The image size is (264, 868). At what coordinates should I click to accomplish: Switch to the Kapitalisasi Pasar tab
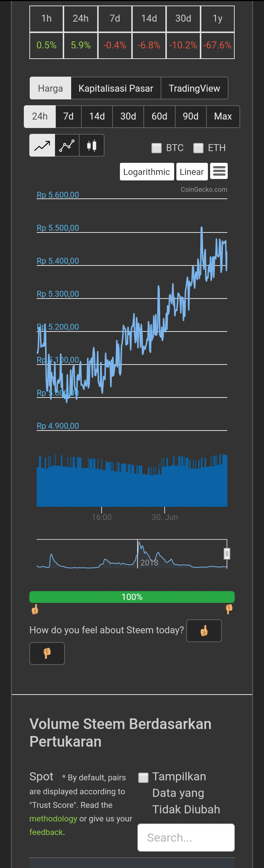116,88
